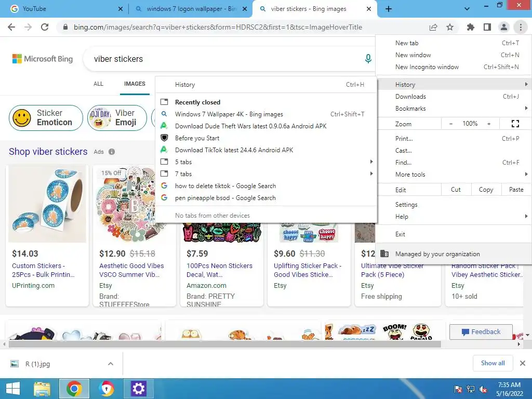Open the R (1).jpg download options chevron
Screen dimensions: 532x399
pyautogui.click(x=111, y=364)
